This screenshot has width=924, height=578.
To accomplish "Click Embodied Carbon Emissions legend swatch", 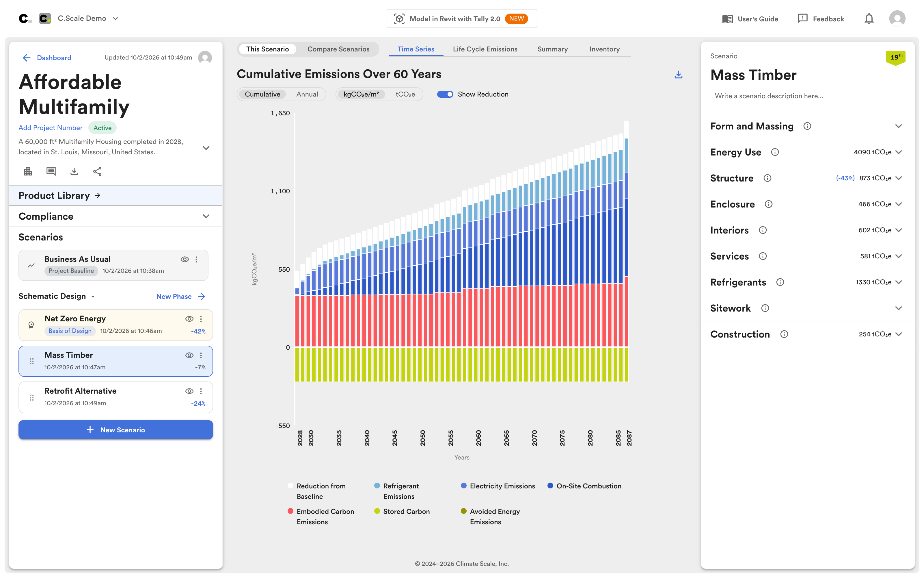I will pos(290,511).
